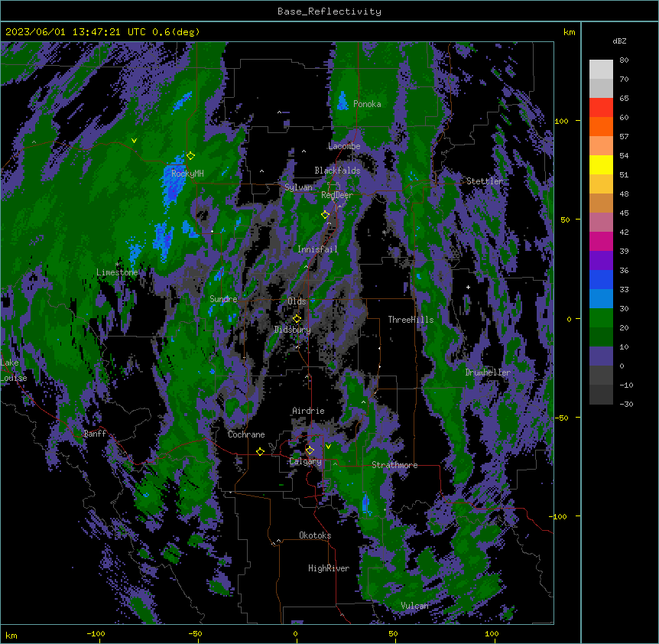
Task: Click the yellow diamond marker above Calgary
Action: coord(310,450)
